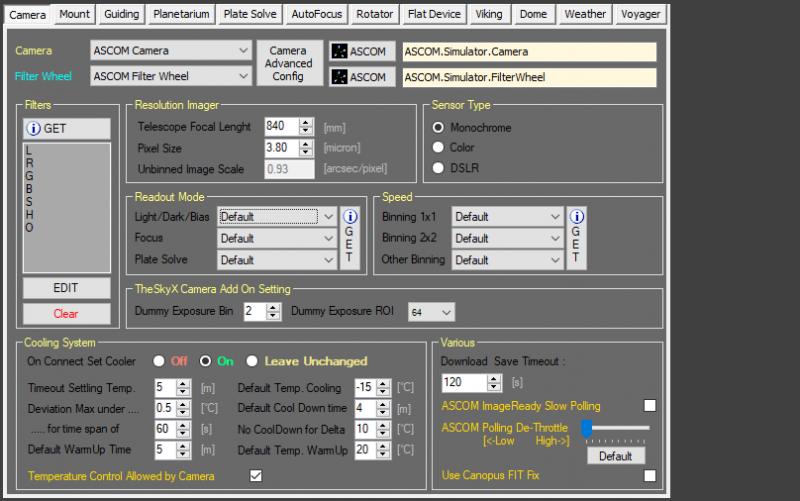Switch to the Rotator tab
800x501 pixels.
point(374,14)
